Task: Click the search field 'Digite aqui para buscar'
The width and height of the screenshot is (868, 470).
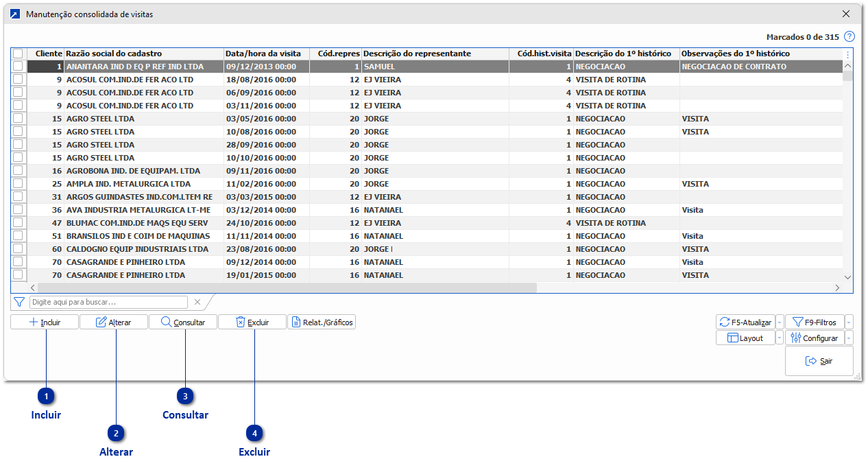Action: [108, 302]
